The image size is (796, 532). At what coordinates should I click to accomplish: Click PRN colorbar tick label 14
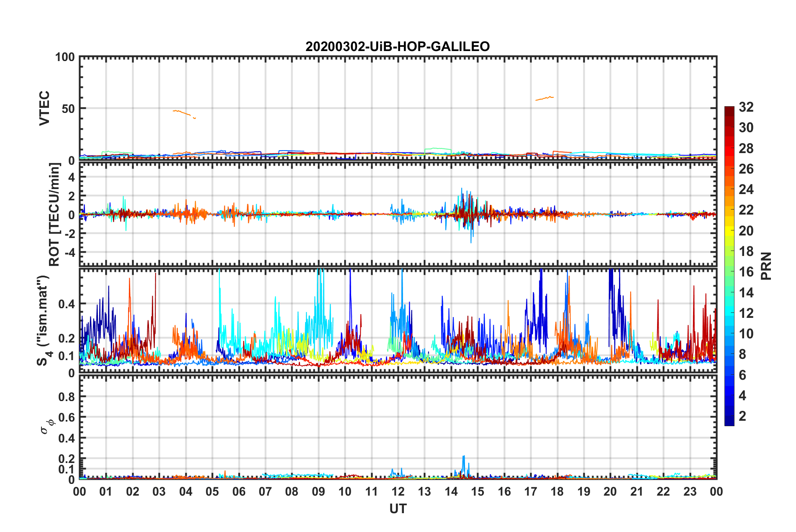[x=746, y=292]
